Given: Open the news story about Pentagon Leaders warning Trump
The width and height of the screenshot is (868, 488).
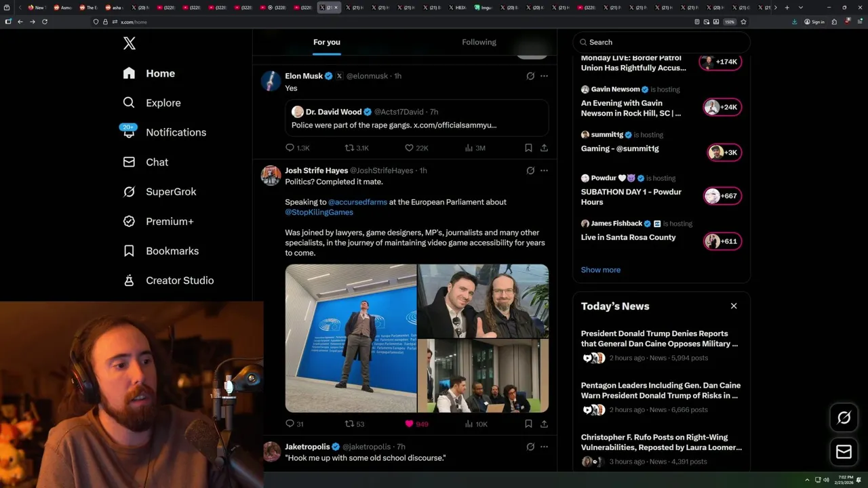Looking at the screenshot, I should [661, 397].
